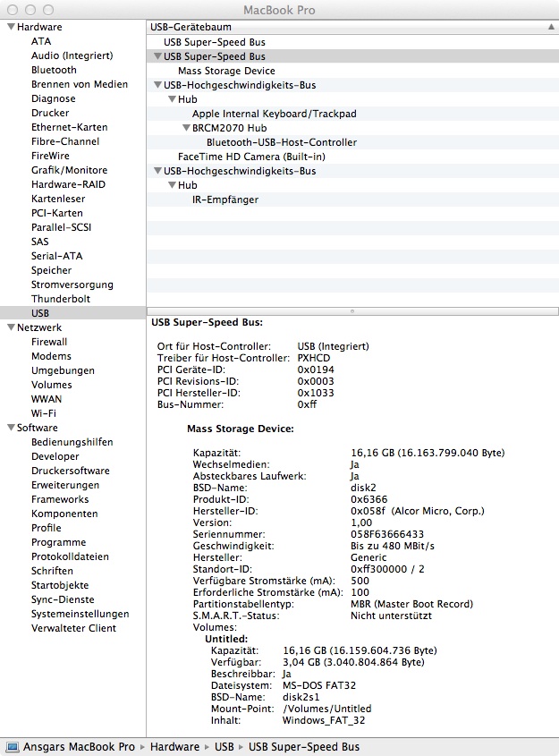Open Wi-Fi under Netzwerk
This screenshot has height=756, width=559.
(43, 413)
